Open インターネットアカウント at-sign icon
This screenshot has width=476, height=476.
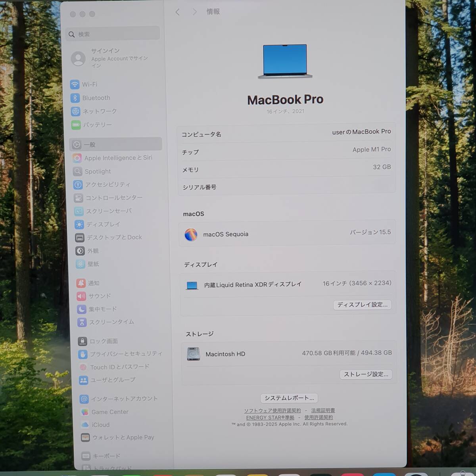[84, 399]
